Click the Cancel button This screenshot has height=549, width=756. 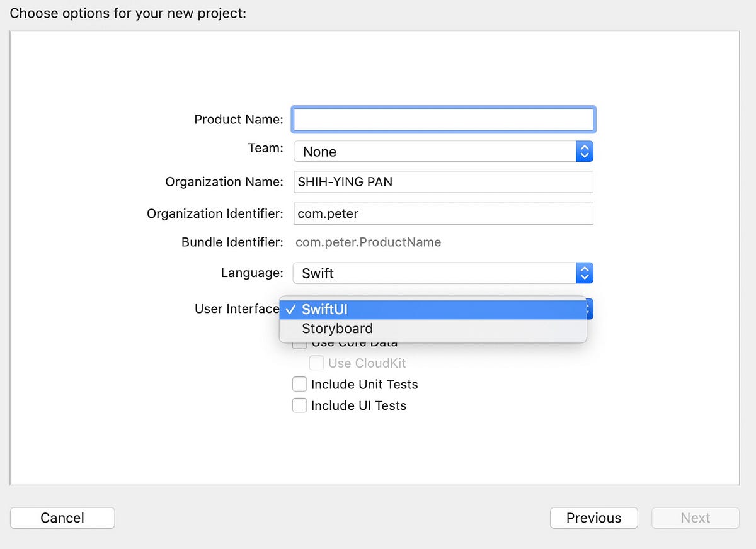click(x=62, y=518)
